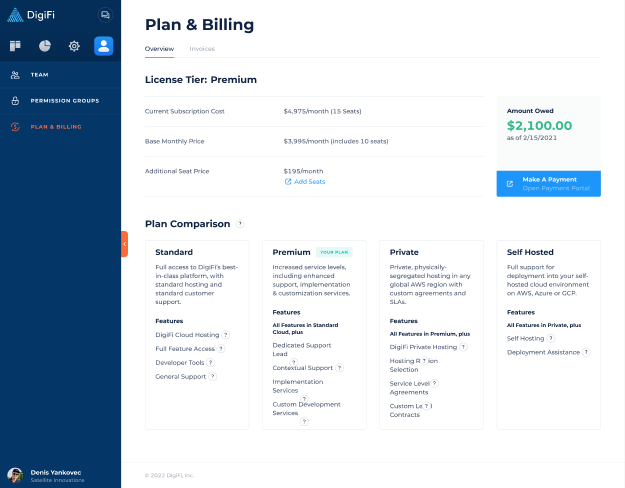Open the pie chart reports icon
Viewport: 625px width, 488px height.
point(45,46)
